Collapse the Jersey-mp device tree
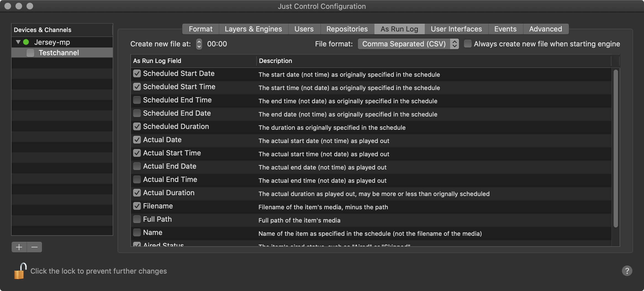Image resolution: width=644 pixels, height=291 pixels. click(18, 42)
